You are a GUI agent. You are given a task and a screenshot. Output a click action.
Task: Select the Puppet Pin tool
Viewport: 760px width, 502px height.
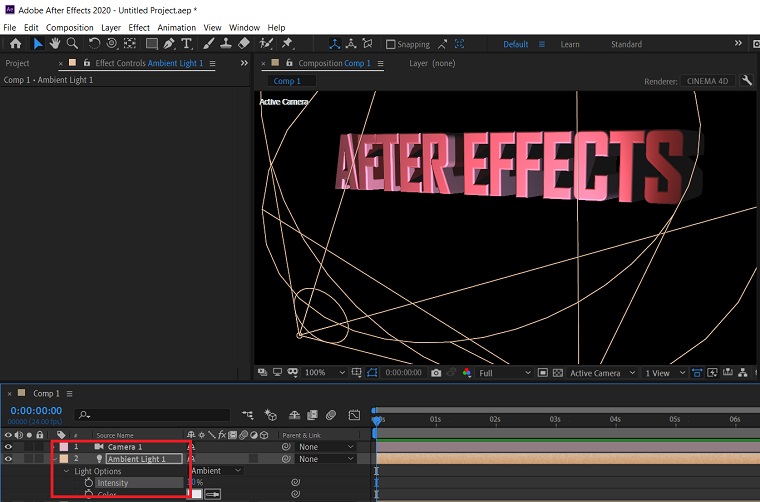288,44
